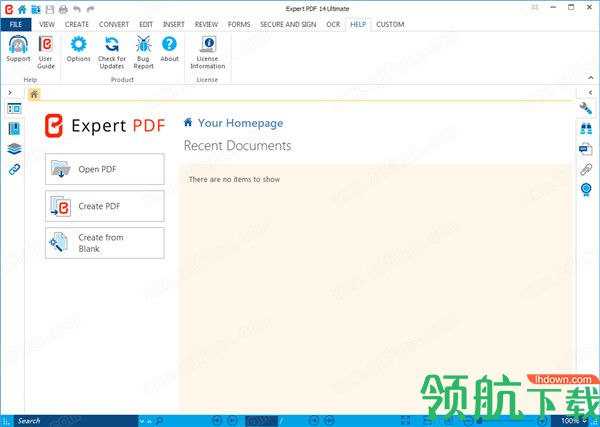600x427 pixels.
Task: View License Information
Action: (x=208, y=52)
